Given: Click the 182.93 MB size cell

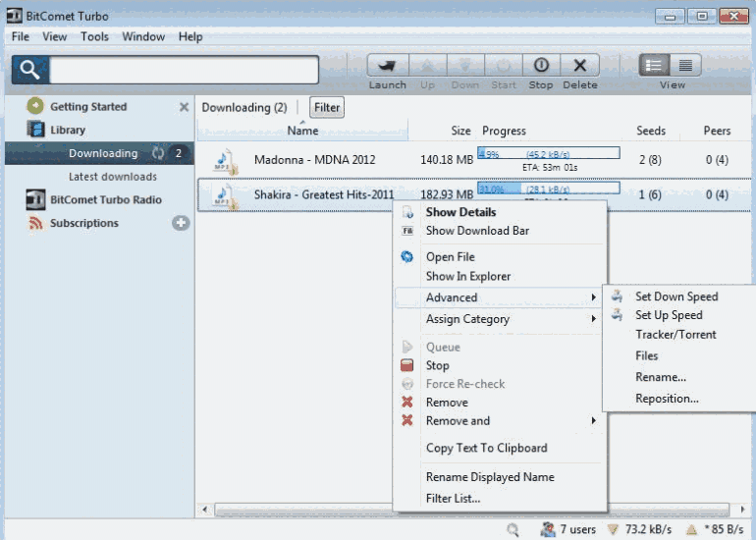Looking at the screenshot, I should point(447,194).
